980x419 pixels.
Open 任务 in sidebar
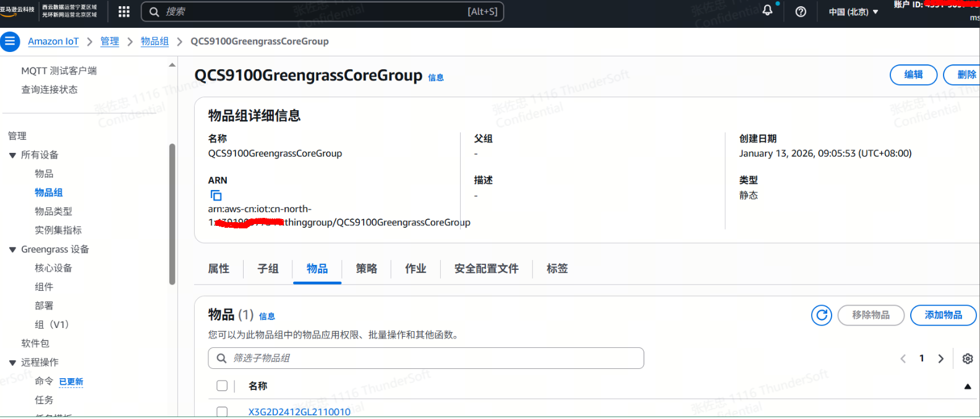(x=44, y=400)
